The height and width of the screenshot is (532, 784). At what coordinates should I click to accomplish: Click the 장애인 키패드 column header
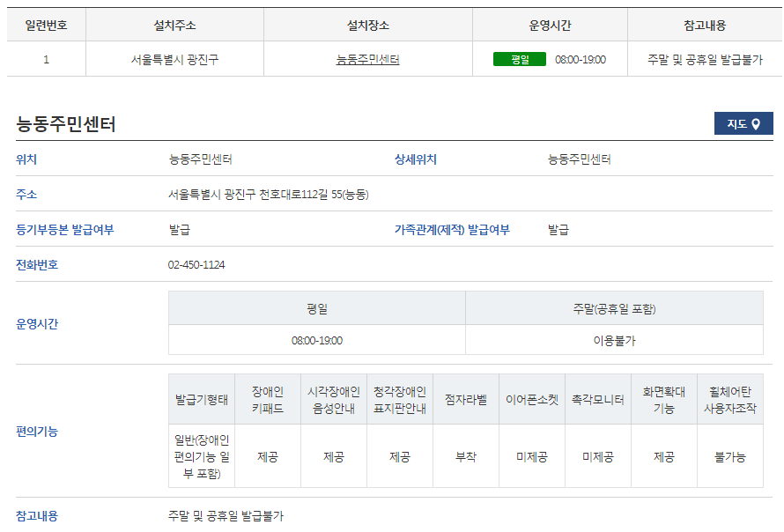[268, 400]
